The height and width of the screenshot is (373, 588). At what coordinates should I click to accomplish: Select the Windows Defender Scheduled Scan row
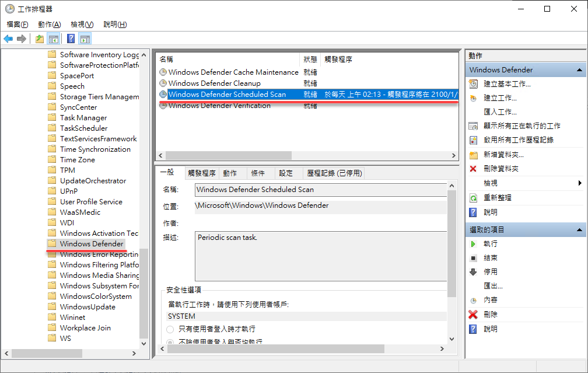click(x=307, y=95)
